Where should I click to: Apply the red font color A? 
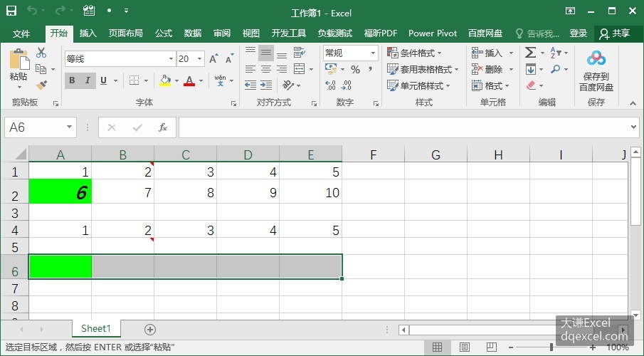189,80
